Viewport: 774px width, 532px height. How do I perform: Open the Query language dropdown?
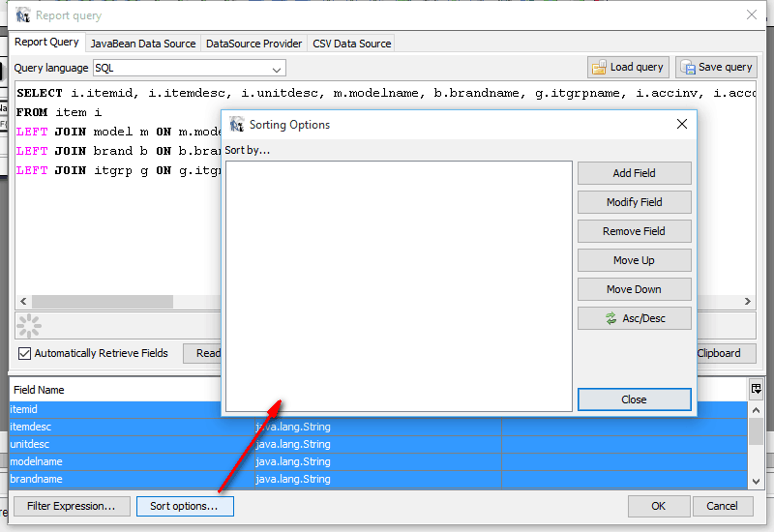(x=277, y=69)
